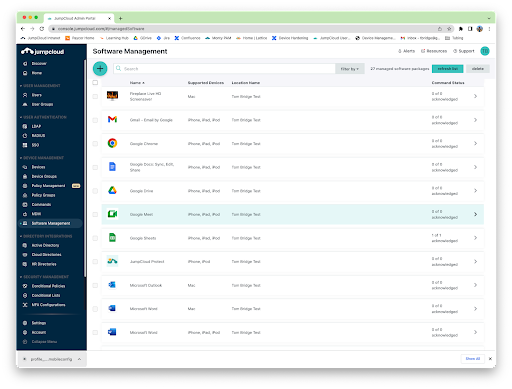
Task: Close the downloads bar
Action: (x=490, y=359)
